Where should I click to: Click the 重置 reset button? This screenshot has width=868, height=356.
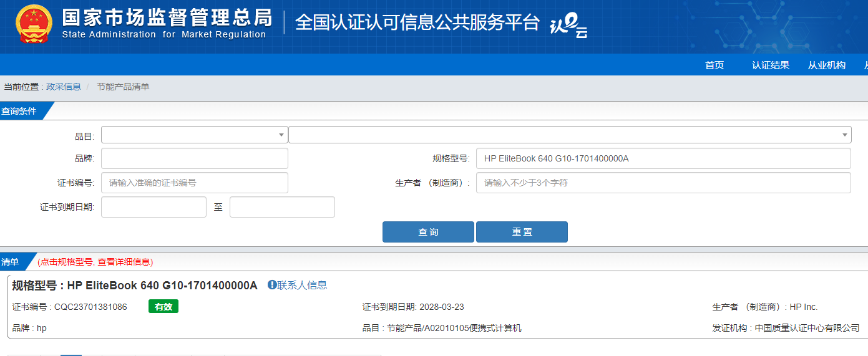coord(522,232)
